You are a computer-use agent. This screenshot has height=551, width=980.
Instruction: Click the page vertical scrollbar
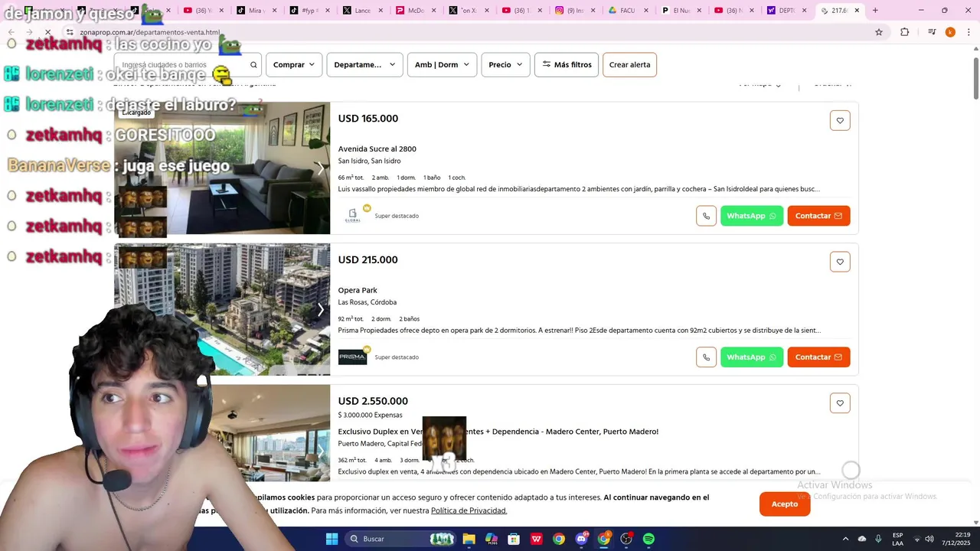point(975,77)
